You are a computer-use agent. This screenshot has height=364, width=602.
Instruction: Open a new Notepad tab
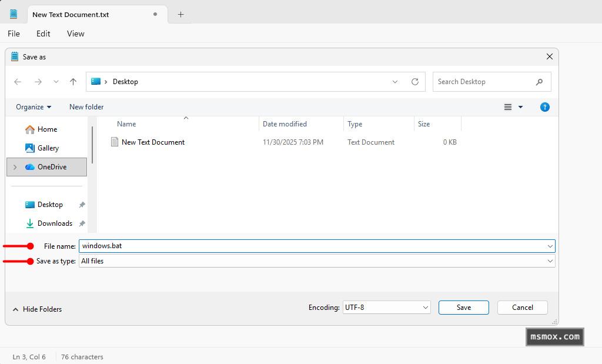point(180,14)
